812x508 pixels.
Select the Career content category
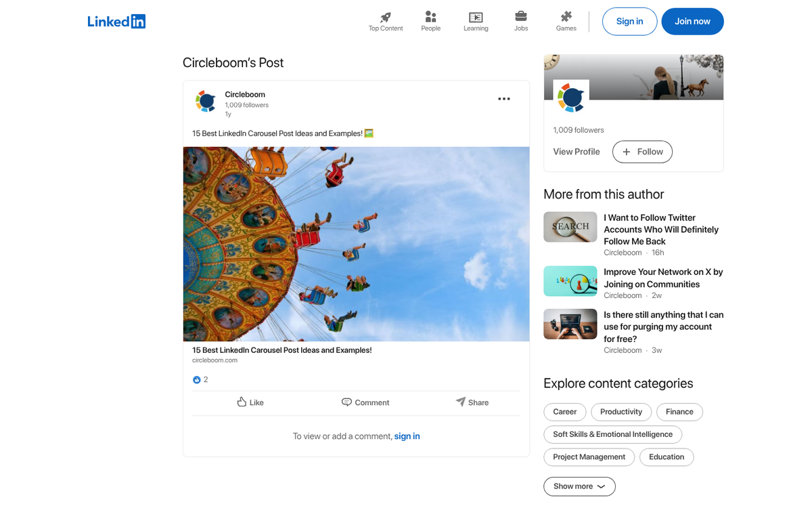click(564, 412)
